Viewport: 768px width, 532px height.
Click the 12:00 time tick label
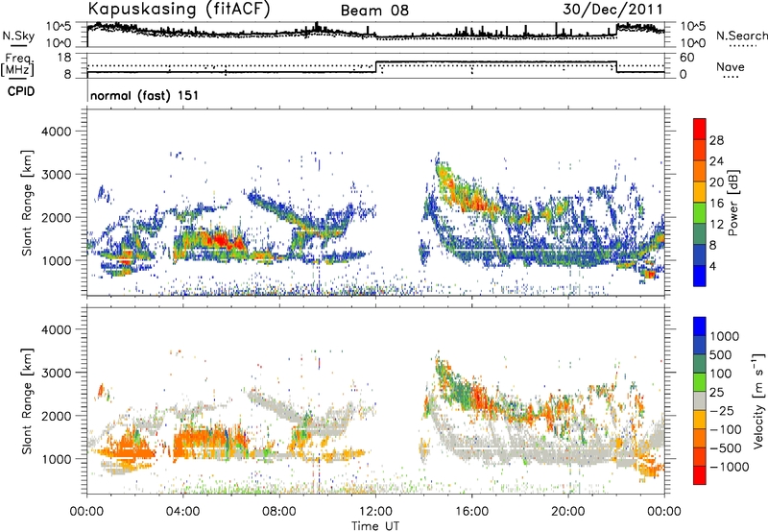[x=375, y=512]
